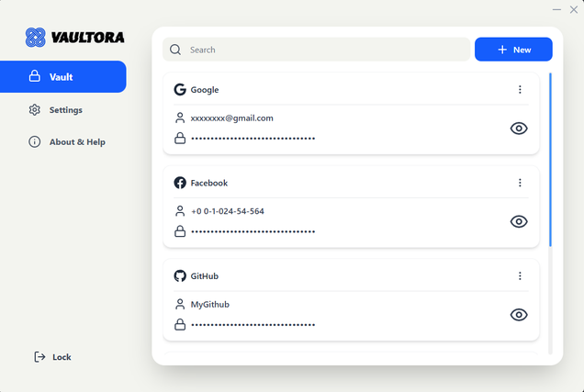Screen dimensions: 584x392
Task: Expand the Facebook entry options menu
Action: click(x=520, y=183)
